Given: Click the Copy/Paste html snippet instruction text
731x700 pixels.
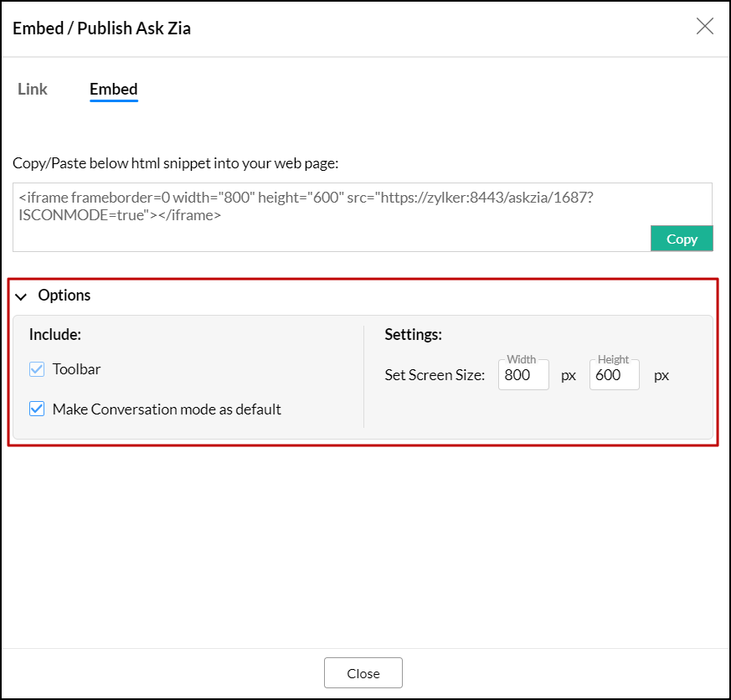Looking at the screenshot, I should tap(175, 162).
